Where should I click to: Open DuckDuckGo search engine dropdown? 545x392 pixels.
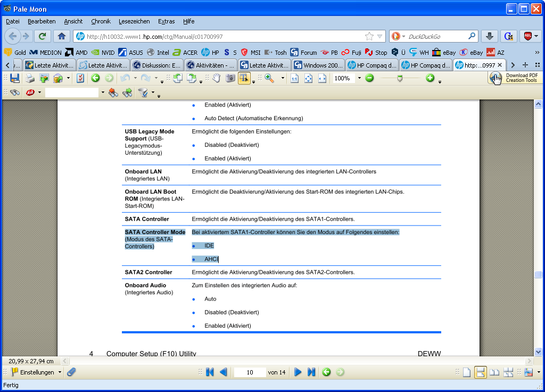click(x=403, y=37)
